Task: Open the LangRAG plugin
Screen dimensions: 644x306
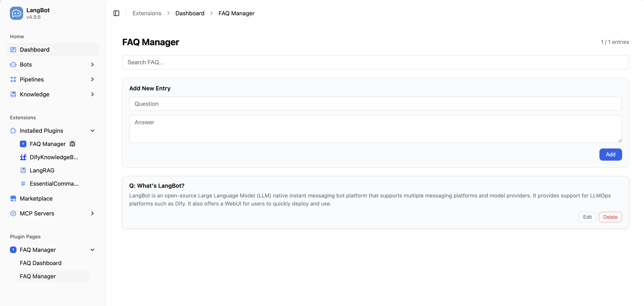Action: coord(42,170)
